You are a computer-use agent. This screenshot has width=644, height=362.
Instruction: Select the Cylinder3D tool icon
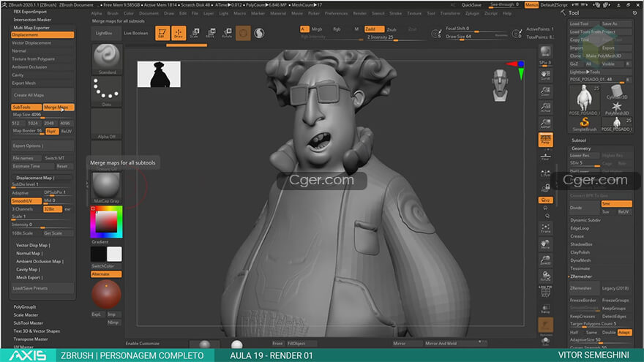pos(616,92)
